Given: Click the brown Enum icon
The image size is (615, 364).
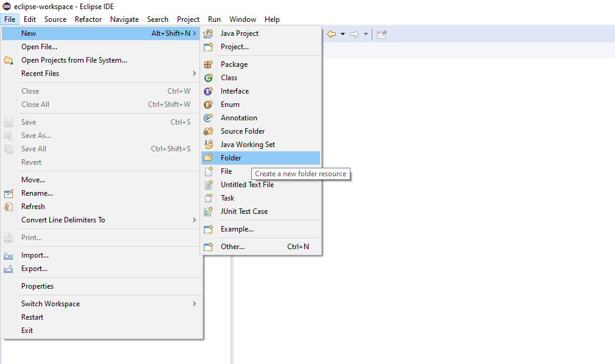Looking at the screenshot, I should click(x=208, y=105).
